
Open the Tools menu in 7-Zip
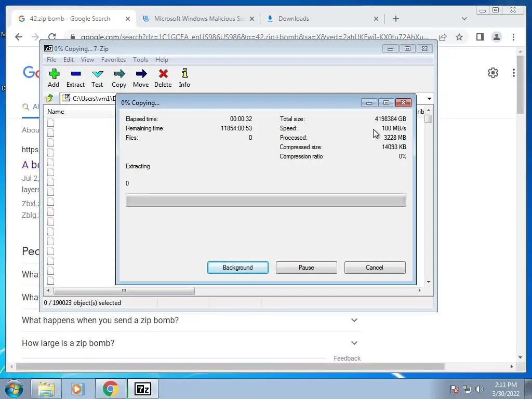(x=140, y=60)
